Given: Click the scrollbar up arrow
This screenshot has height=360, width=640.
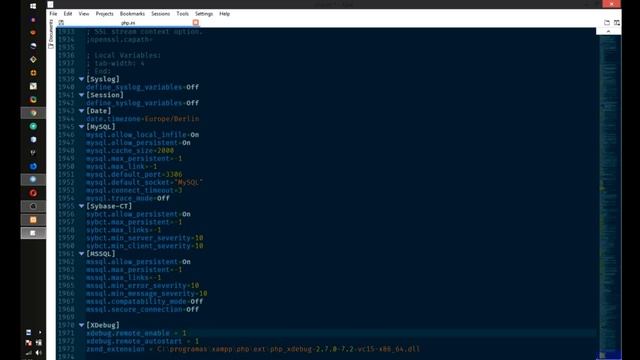Looking at the screenshot, I should pyautogui.click(x=608, y=31).
